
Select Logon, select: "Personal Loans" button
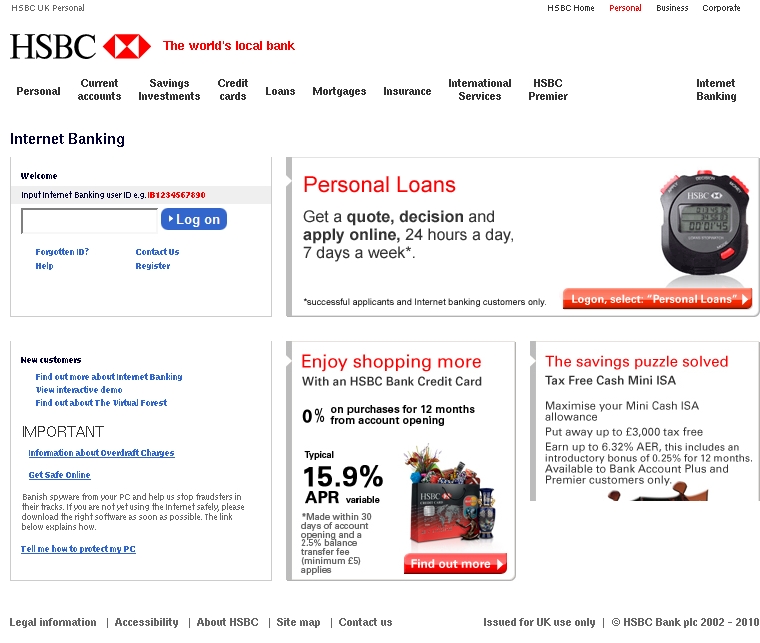point(657,299)
